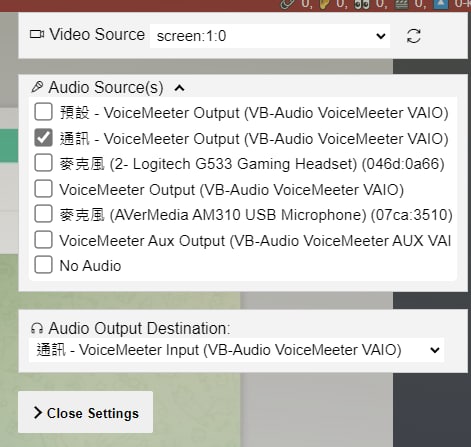This screenshot has width=471, height=447.
Task: Click the Video Source label text
Action: pyautogui.click(x=97, y=34)
